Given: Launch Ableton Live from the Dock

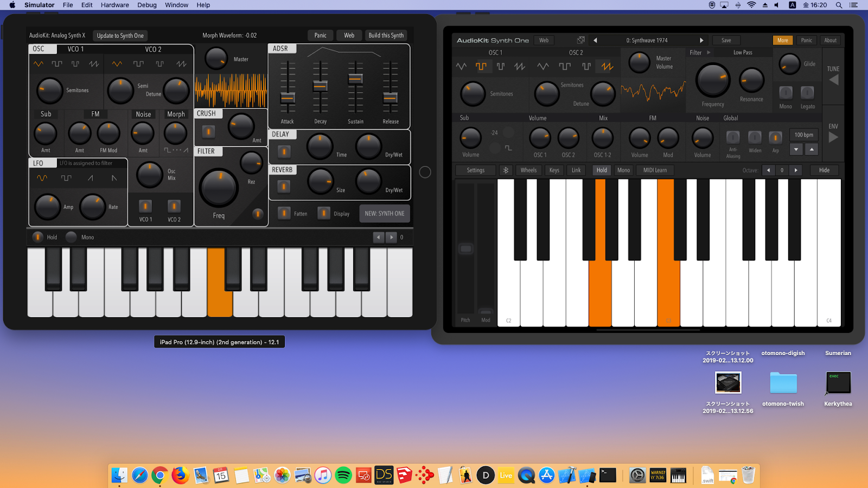Looking at the screenshot, I should pos(506,476).
